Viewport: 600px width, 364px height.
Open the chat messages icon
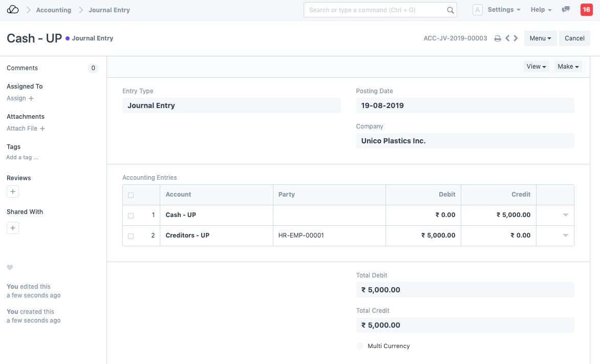tap(566, 10)
